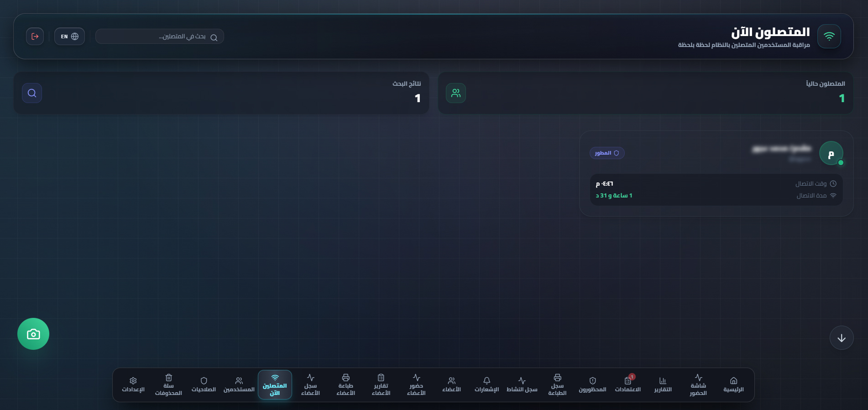The image size is (868, 410).
Task: Open شاشة الحضور attendance screen
Action: (x=698, y=385)
